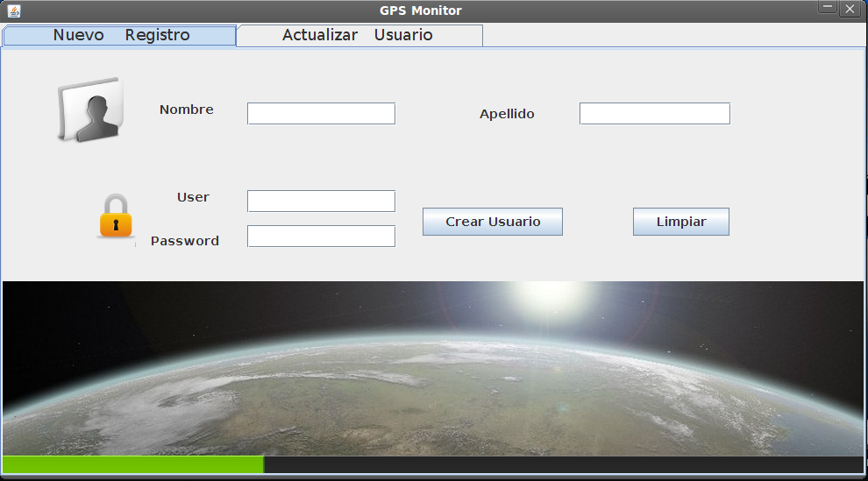The image size is (868, 481).
Task: Click the Java icon in title bar
Action: [x=14, y=11]
